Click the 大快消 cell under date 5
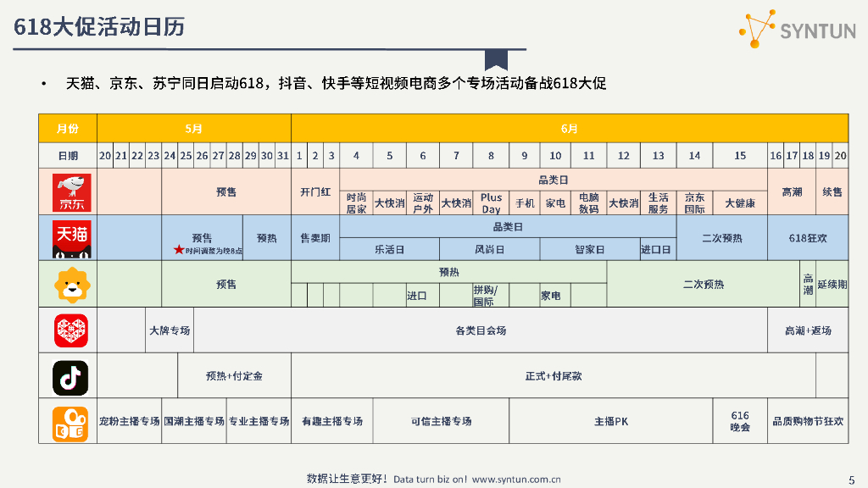 (x=390, y=203)
